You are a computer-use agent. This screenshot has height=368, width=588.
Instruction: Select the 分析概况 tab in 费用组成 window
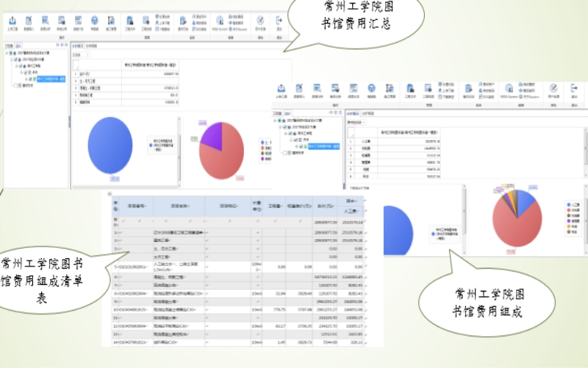pyautogui.click(x=353, y=113)
